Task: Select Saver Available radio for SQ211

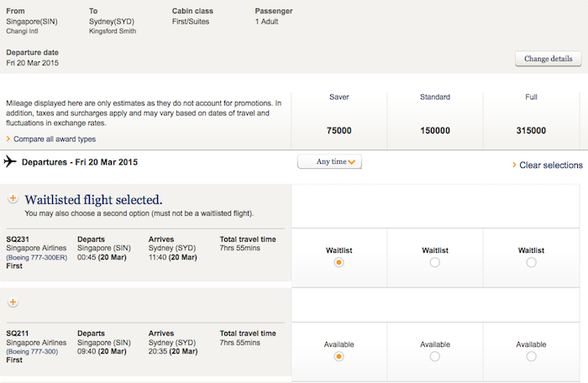Action: tap(339, 356)
